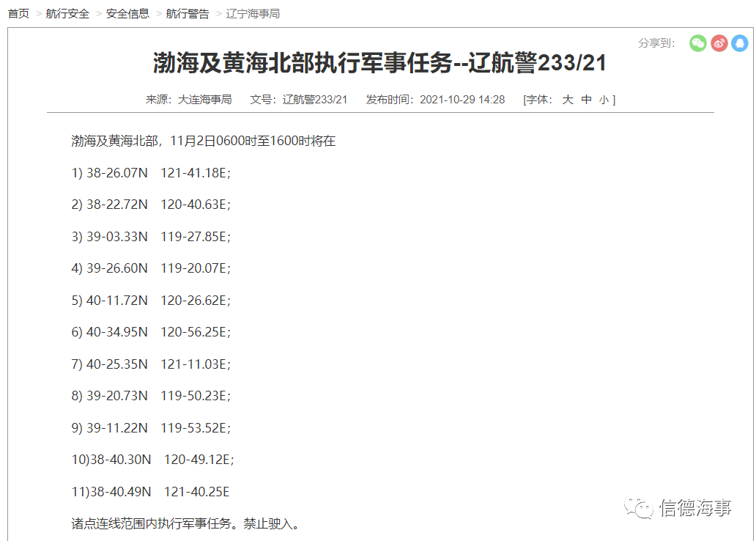Click coordinate row 4) 39-26.60N 119-20.07E

pyautogui.click(x=151, y=268)
